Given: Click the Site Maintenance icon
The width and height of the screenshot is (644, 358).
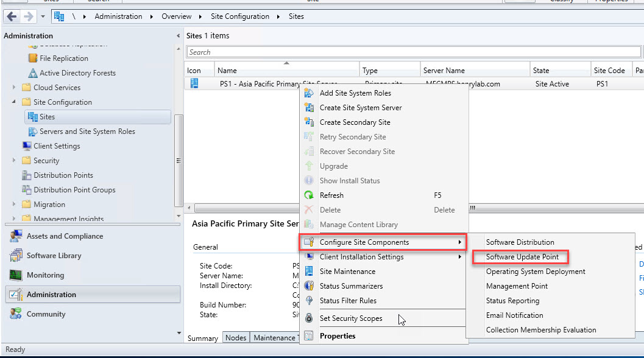Looking at the screenshot, I should [x=309, y=272].
